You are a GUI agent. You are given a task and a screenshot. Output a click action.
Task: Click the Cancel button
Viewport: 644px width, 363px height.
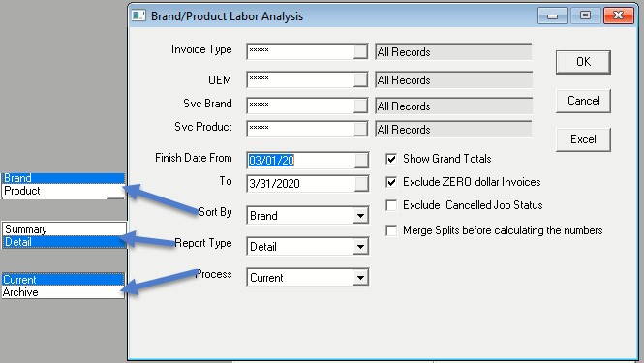(583, 101)
